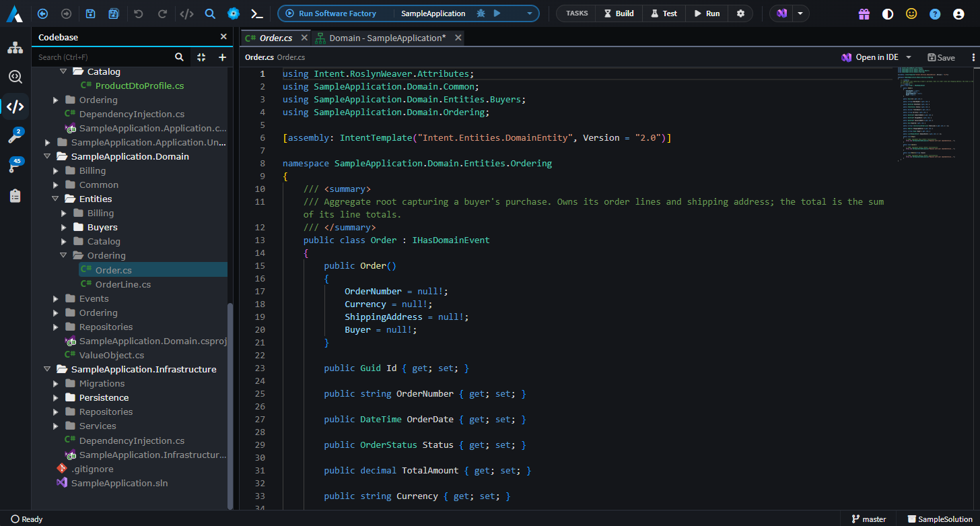Switch to Domain - SampleApplication tab

[x=388, y=38]
